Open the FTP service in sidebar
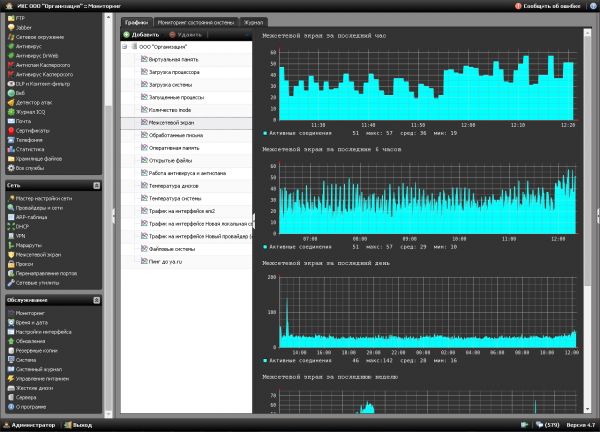This screenshot has height=432, width=600. tap(20, 17)
